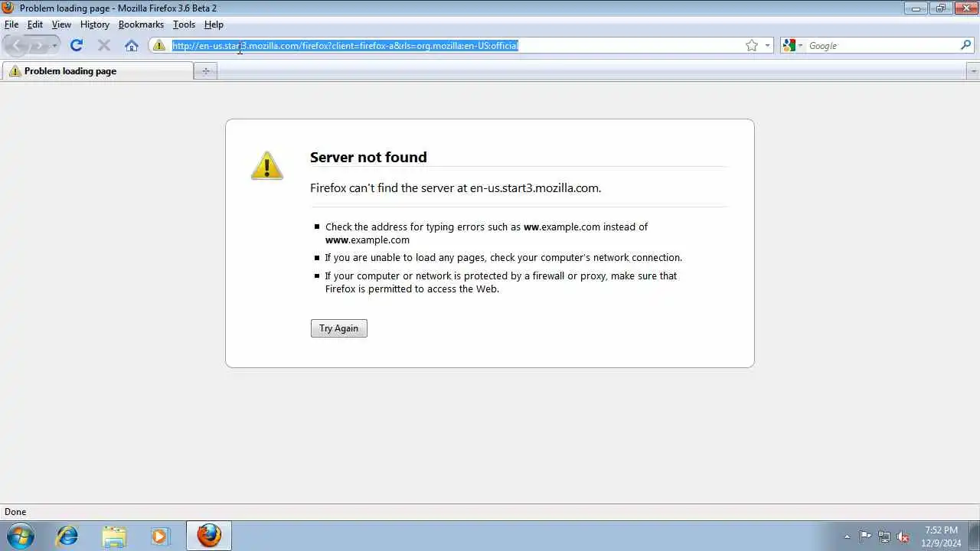Launch Internet Explorer from the taskbar

pyautogui.click(x=67, y=536)
